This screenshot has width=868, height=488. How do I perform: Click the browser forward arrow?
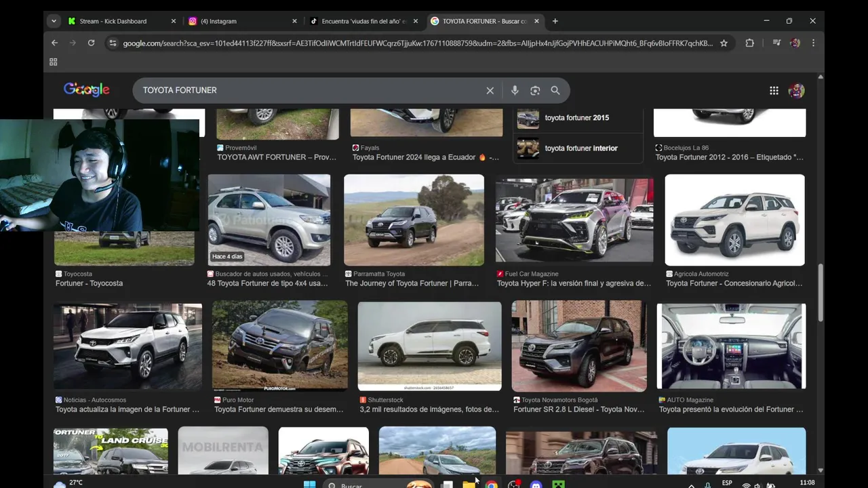pos(73,43)
